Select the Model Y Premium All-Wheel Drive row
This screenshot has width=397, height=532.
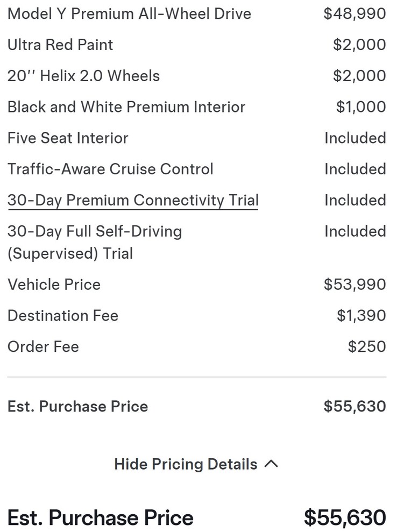(x=129, y=14)
